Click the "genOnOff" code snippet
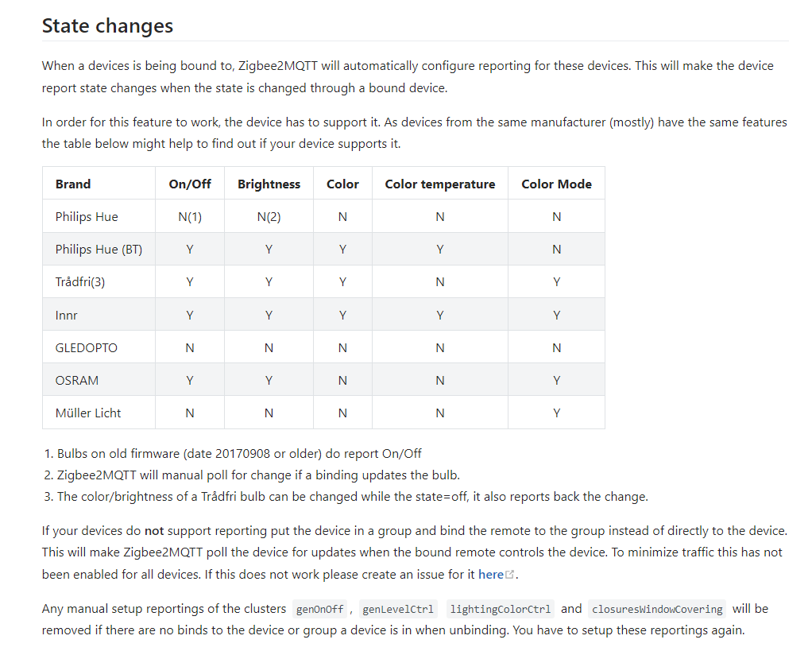Viewport: 812px width, 655px height. (x=320, y=610)
